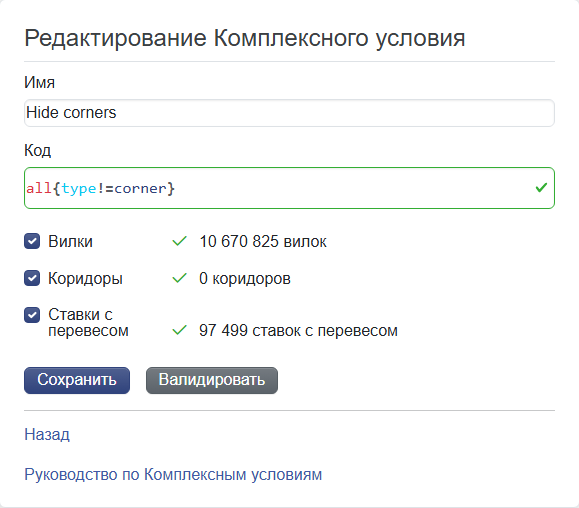579x508 pixels.
Task: Toggle the Коридоры checkbox
Action: 32,278
